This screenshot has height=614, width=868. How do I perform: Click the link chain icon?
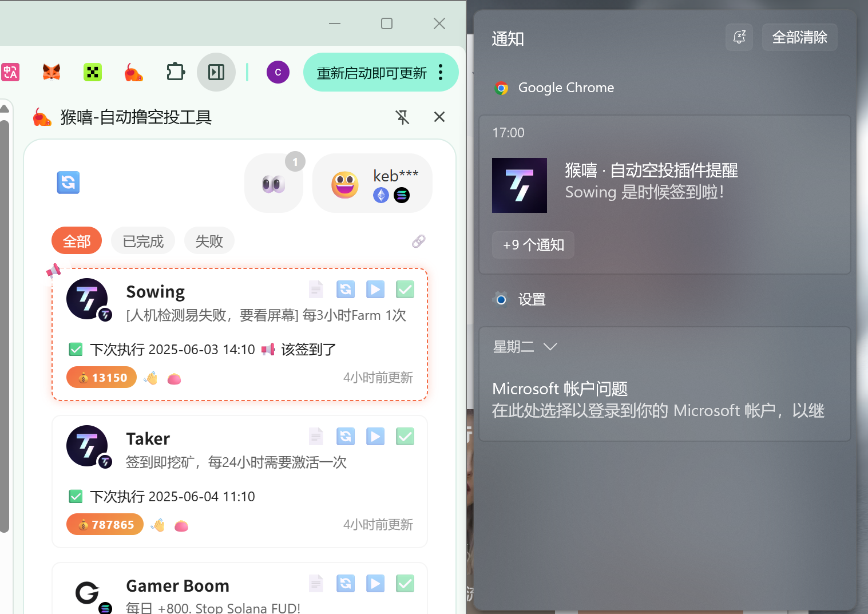tap(418, 241)
